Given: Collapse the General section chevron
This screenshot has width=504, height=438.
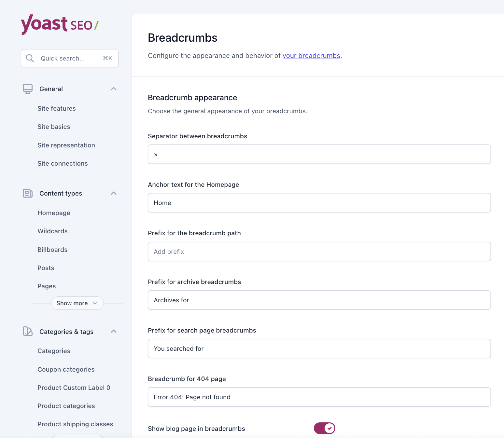Looking at the screenshot, I should pos(114,89).
